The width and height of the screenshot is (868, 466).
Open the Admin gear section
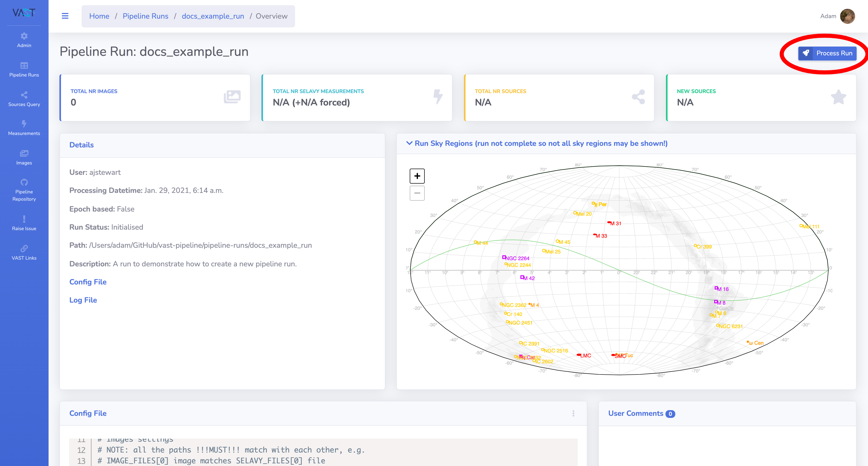(x=24, y=40)
